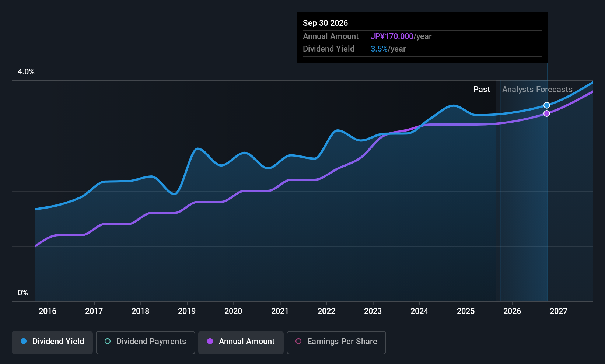Screen dimensions: 605x364
Task: Show the Earnings Per Share series
Action: (x=336, y=342)
